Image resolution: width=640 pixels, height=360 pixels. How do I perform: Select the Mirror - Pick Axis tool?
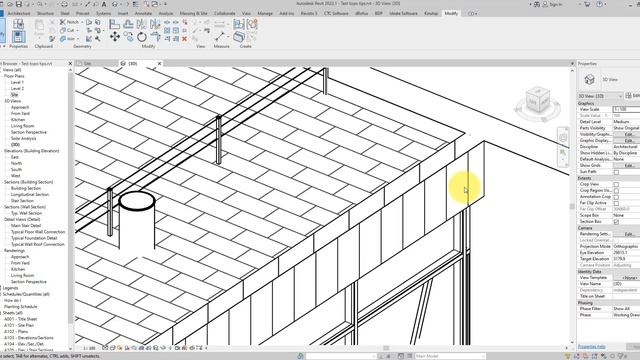[x=142, y=24]
